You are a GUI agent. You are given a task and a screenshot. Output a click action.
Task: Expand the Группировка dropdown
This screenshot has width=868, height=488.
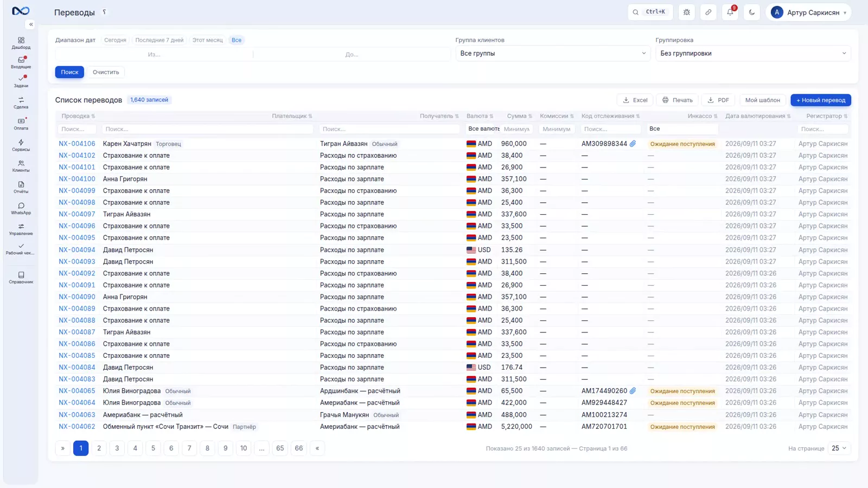[753, 53]
